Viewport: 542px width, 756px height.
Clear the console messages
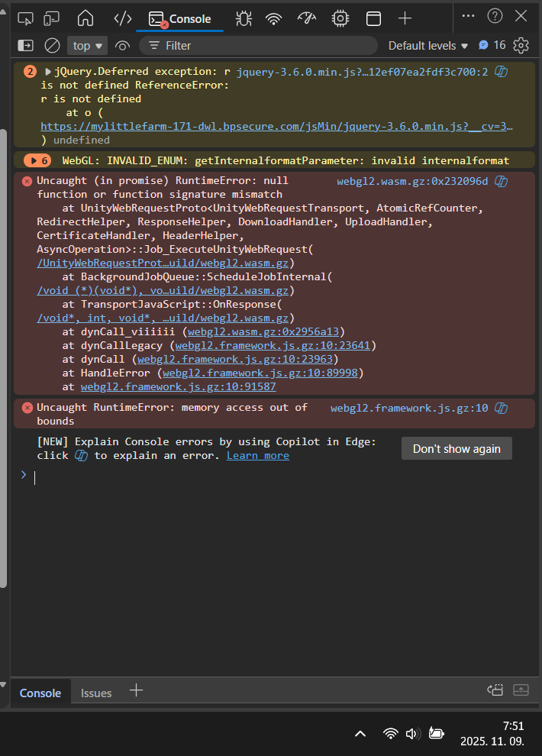[52, 46]
